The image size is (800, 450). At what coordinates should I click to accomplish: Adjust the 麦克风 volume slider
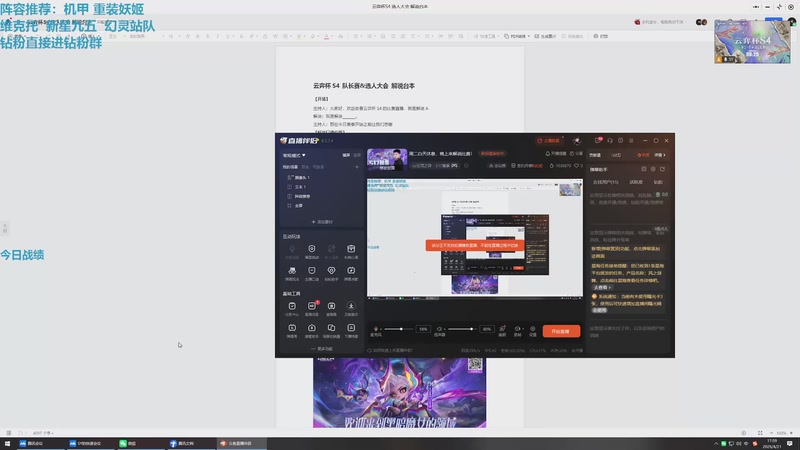(x=399, y=329)
